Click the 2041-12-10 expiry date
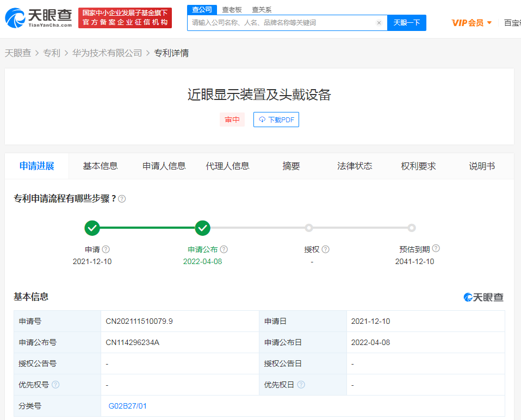The width and height of the screenshot is (521, 420). click(x=414, y=262)
